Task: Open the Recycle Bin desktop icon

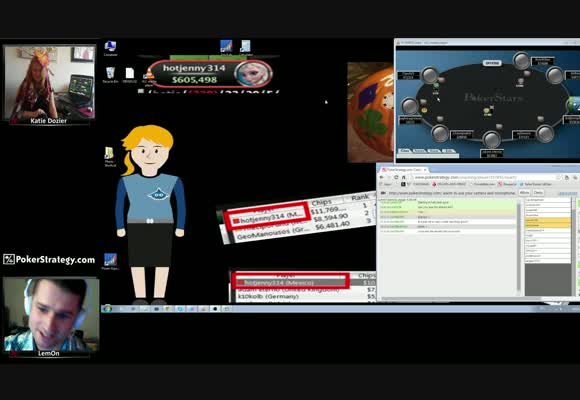Action: tap(110, 75)
